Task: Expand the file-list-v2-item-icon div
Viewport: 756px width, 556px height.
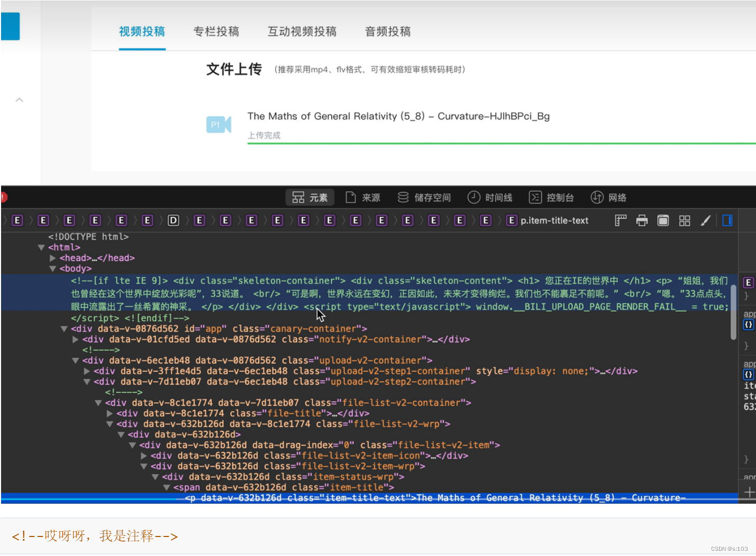Action: pyautogui.click(x=144, y=456)
